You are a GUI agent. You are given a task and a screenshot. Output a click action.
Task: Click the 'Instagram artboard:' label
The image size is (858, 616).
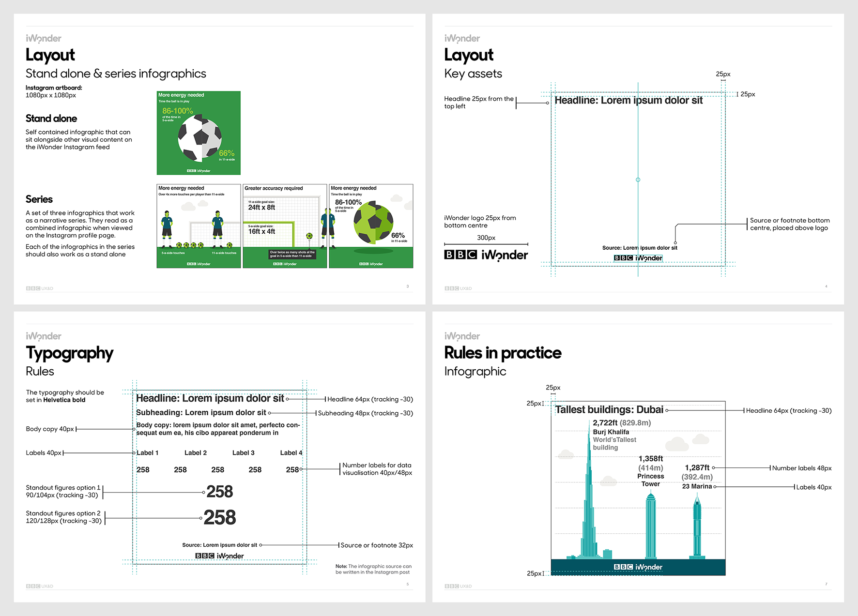click(x=54, y=88)
